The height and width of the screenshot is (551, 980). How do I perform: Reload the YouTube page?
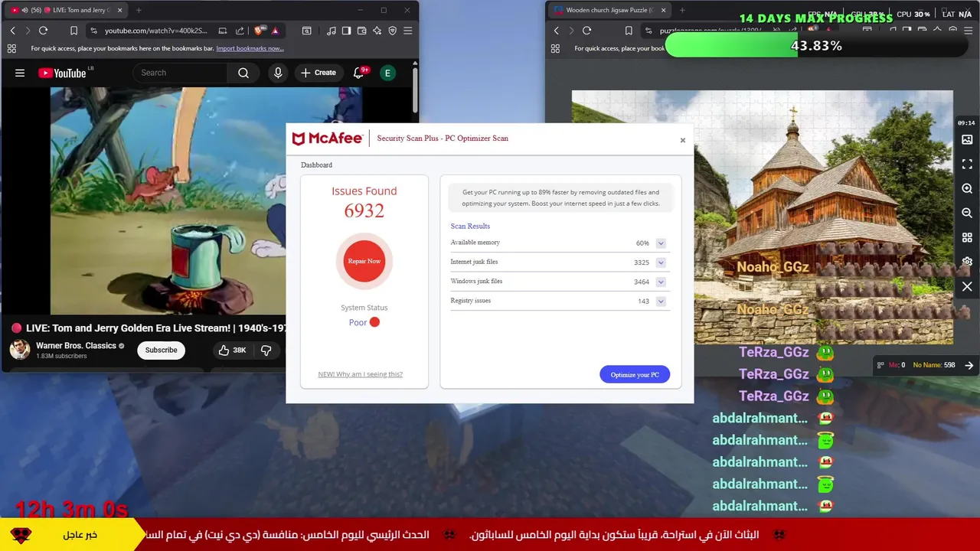[43, 31]
